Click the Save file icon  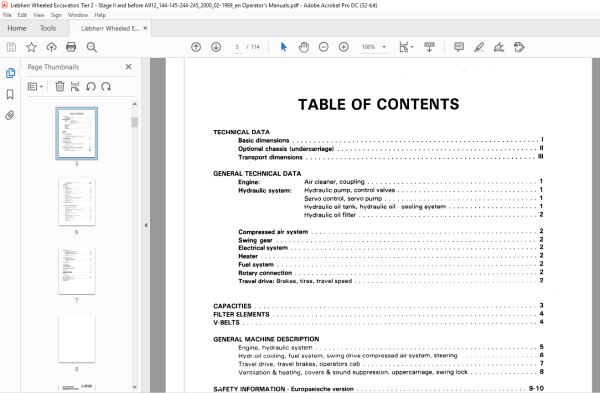coord(11,47)
